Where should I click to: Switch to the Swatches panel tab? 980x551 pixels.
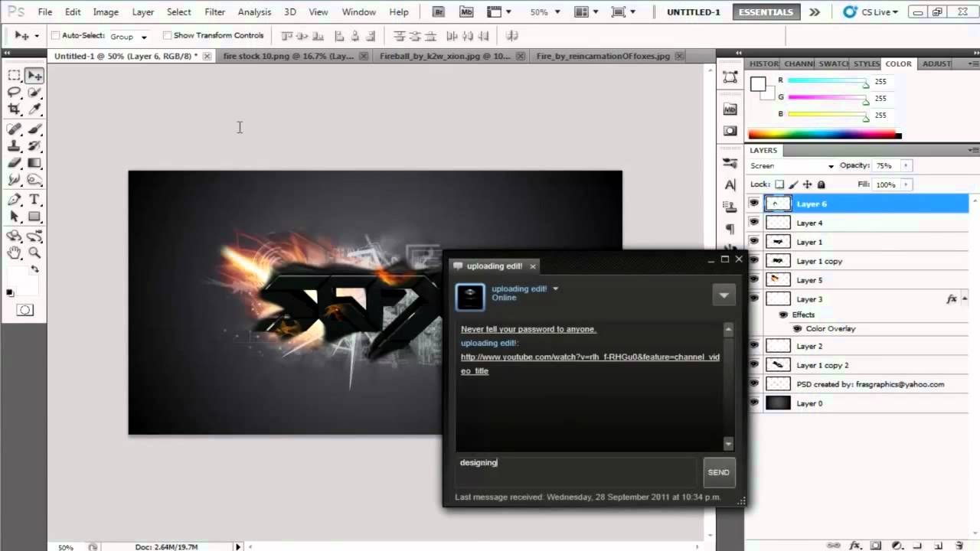833,64
